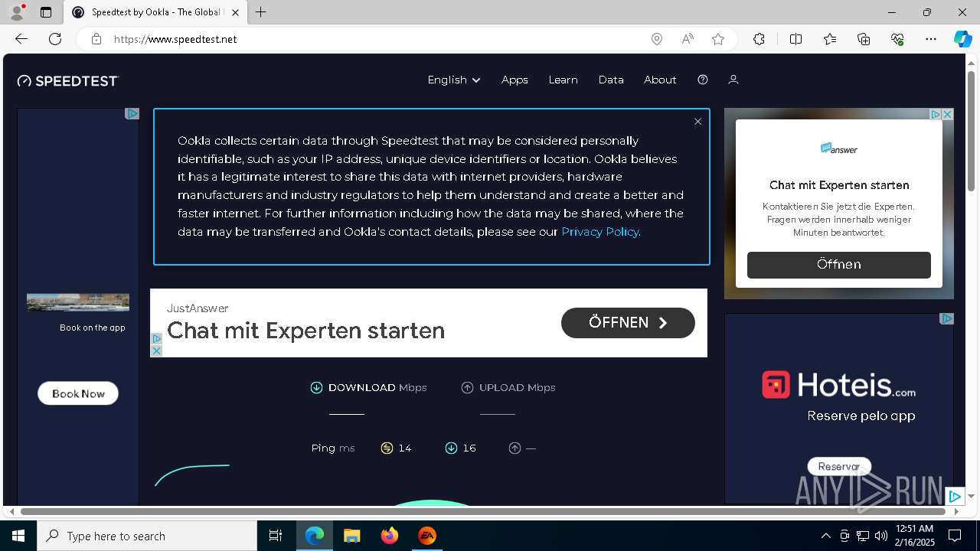Open the Copilot sidebar

coord(962,39)
